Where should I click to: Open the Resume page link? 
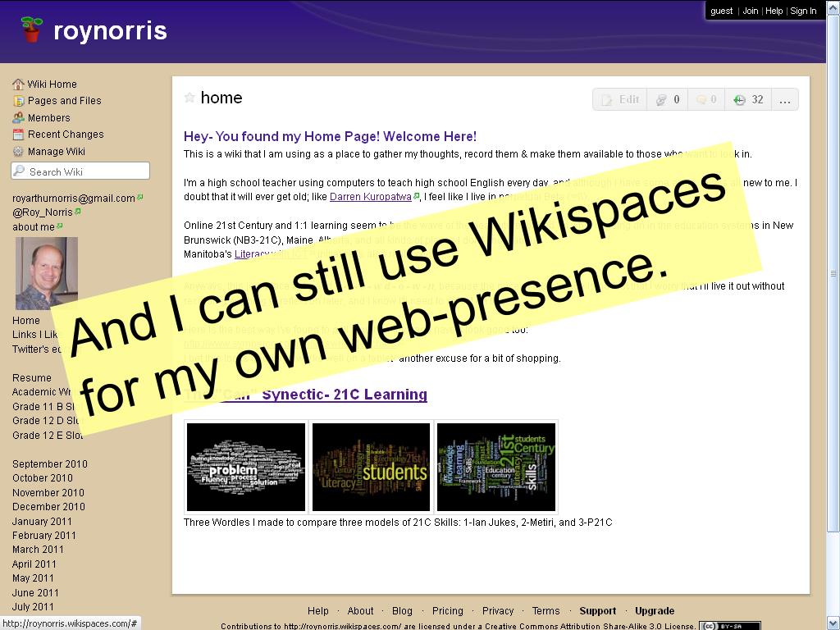coord(32,377)
